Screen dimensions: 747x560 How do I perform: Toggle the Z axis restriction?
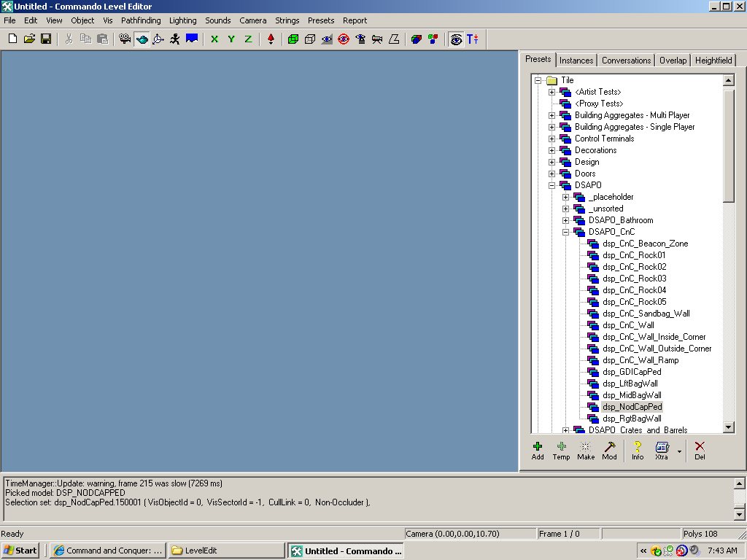click(x=248, y=39)
